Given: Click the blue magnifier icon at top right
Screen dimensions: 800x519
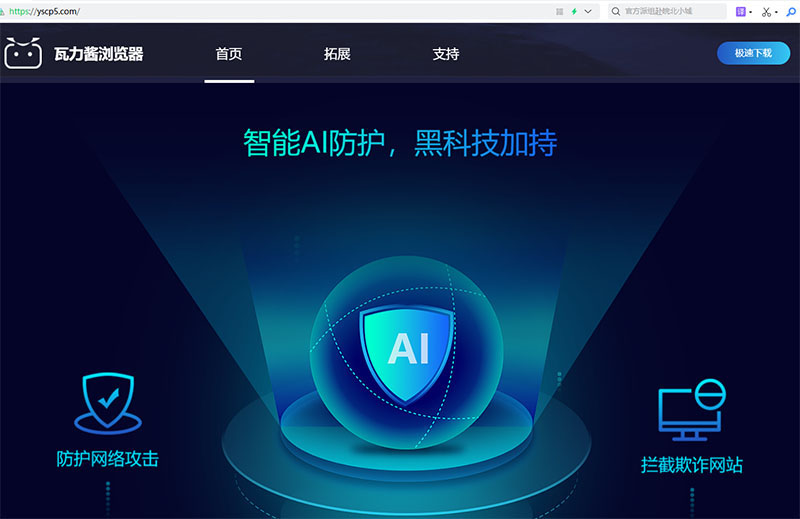Looking at the screenshot, I should [791, 11].
